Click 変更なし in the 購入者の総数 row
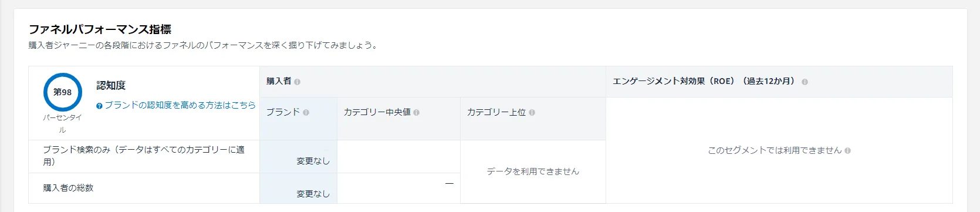980x212 pixels. pyautogui.click(x=313, y=194)
